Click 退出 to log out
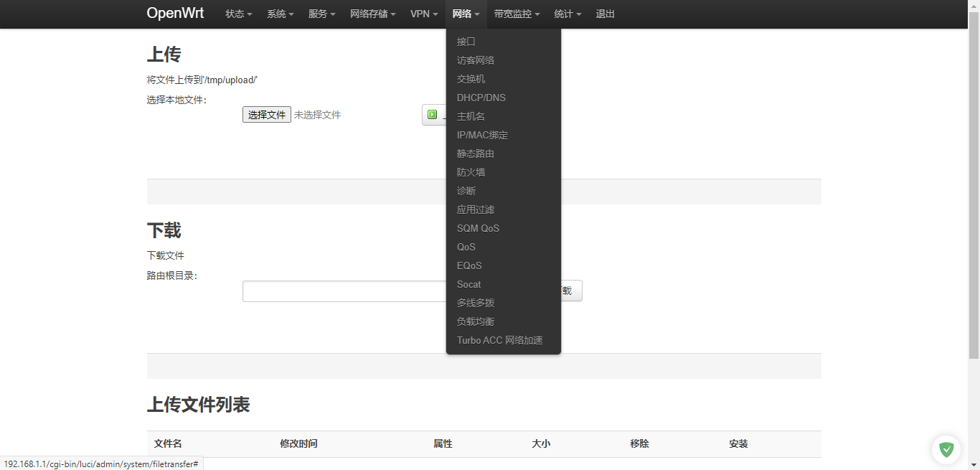The height and width of the screenshot is (470, 980). click(x=606, y=14)
